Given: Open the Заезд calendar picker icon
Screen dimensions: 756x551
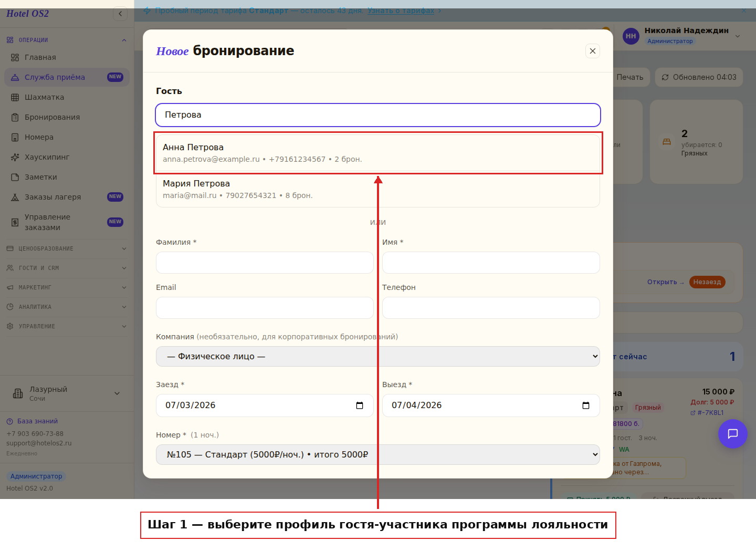Looking at the screenshot, I should coord(360,406).
